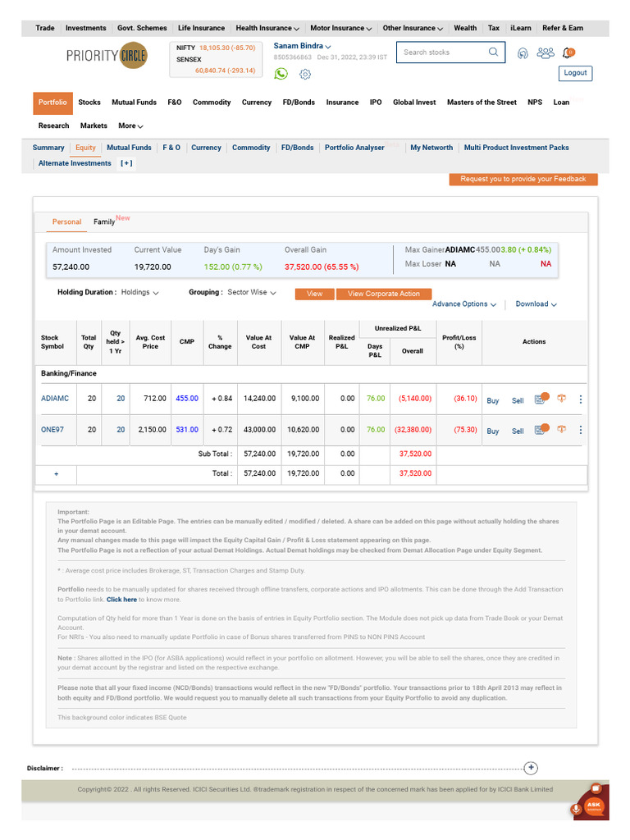This screenshot has height=840, width=630.
Task: Open Grouping Sector Wise dropdown
Action: click(x=252, y=293)
